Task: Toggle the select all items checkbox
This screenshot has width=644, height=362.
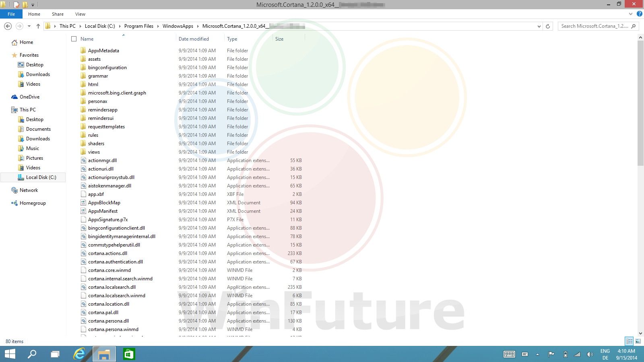Action: coord(74,39)
